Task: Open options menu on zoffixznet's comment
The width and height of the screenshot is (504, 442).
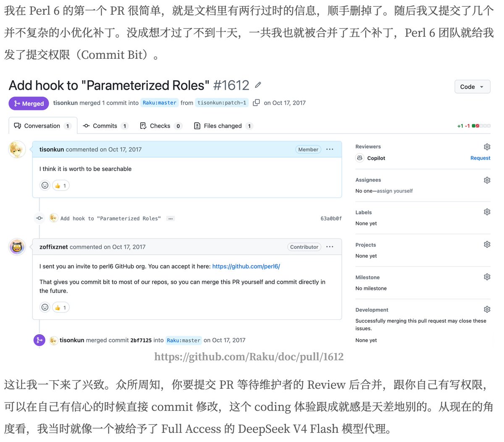Action: click(330, 247)
